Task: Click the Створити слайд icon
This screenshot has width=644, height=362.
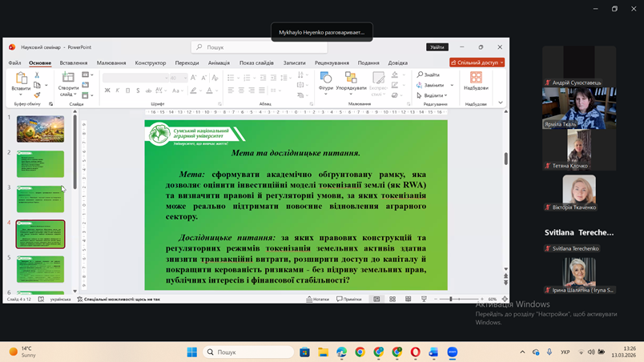Action: point(68,79)
